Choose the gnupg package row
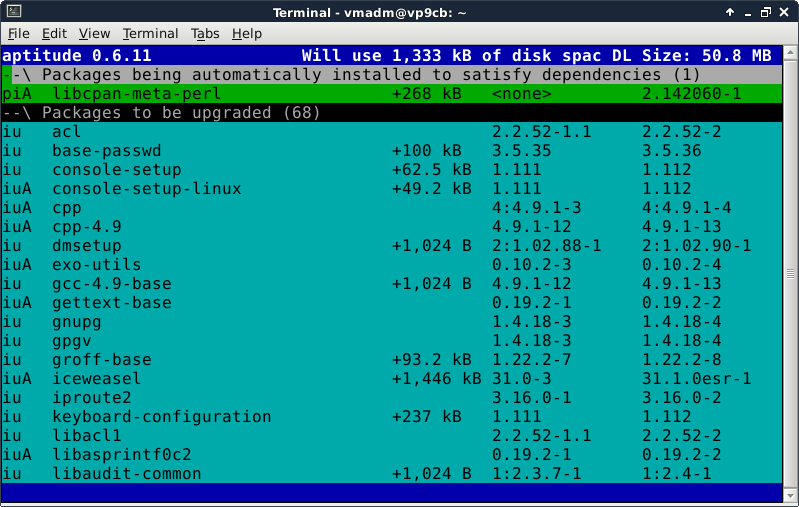The width and height of the screenshot is (799, 507). 77,322
